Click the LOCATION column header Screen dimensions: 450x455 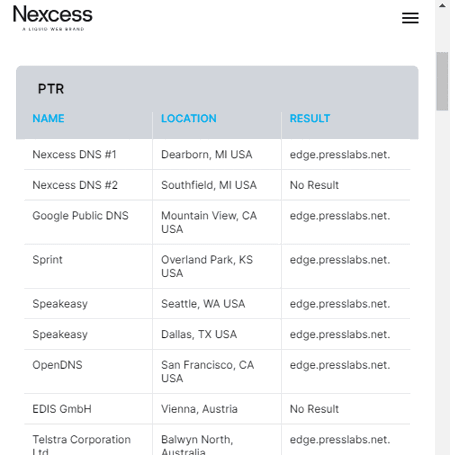189,118
